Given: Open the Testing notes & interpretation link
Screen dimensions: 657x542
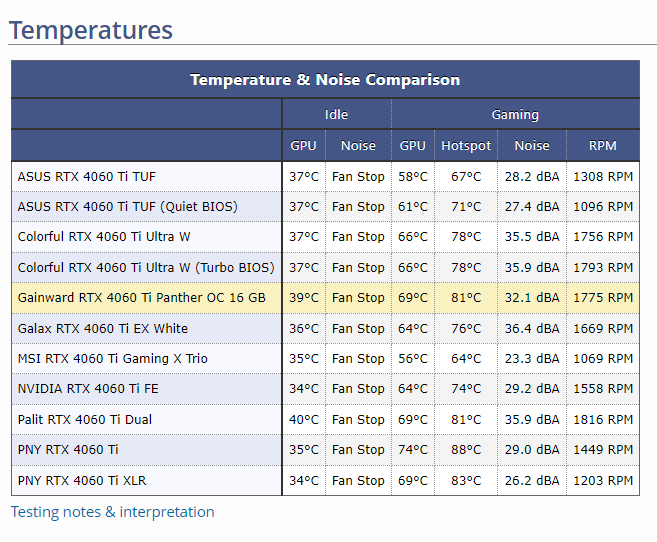Looking at the screenshot, I should (x=112, y=512).
